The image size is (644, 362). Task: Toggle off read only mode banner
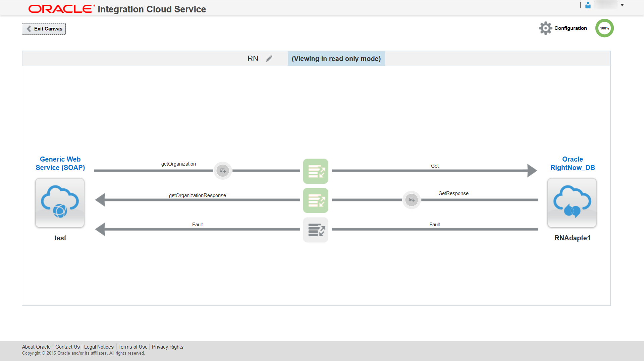pyautogui.click(x=336, y=58)
